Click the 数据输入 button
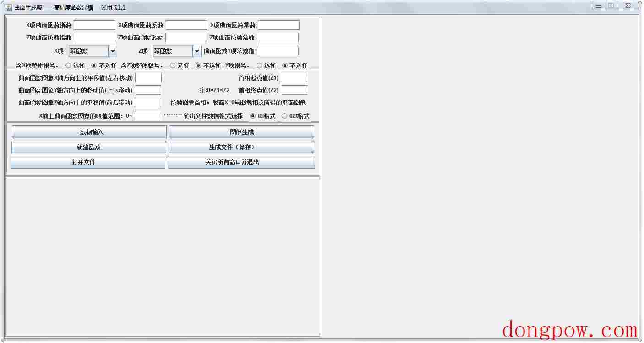Screen dimensions: 644x343 click(x=89, y=132)
